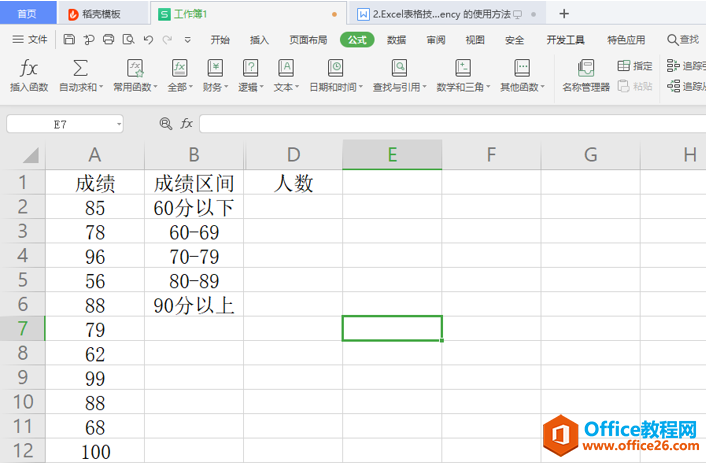This screenshot has height=463, width=706.
Task: Click the Trace Dependents icon
Action: point(673,86)
